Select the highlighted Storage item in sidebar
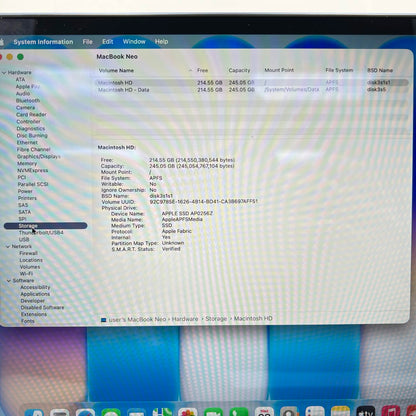Viewport: 416px width, 416px height. [45, 226]
